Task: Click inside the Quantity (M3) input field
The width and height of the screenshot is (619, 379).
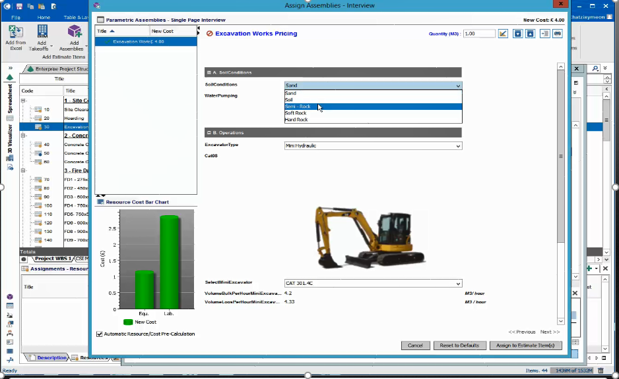Action: point(479,34)
